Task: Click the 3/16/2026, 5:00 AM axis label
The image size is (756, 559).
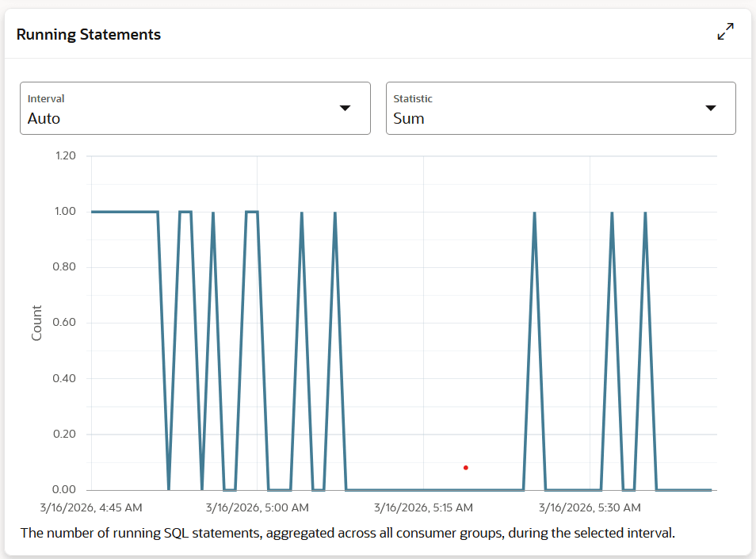Action: tap(258, 507)
